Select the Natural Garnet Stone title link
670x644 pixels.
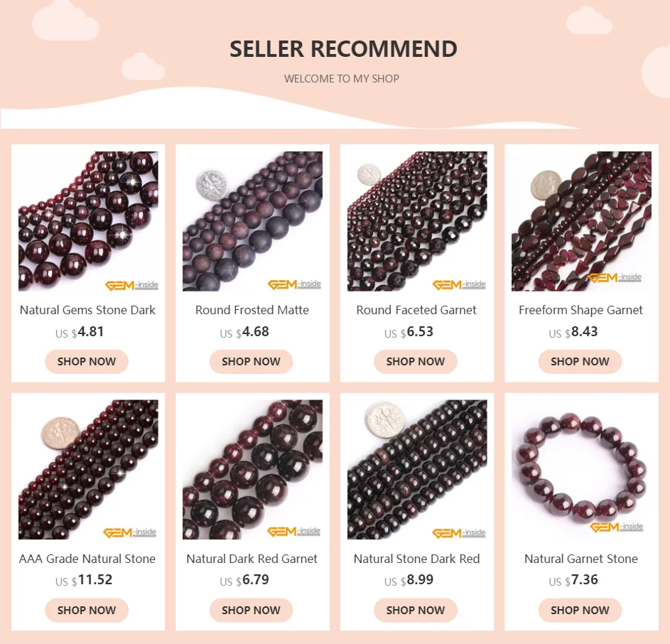[x=581, y=559]
